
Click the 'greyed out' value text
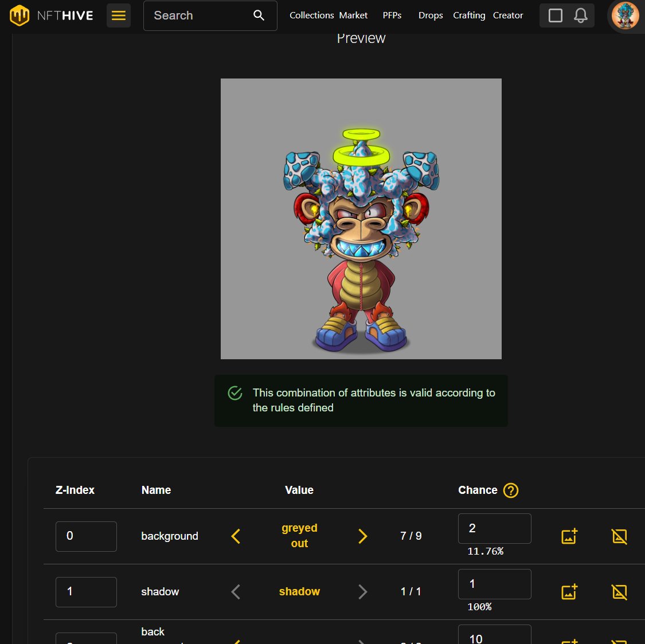299,536
